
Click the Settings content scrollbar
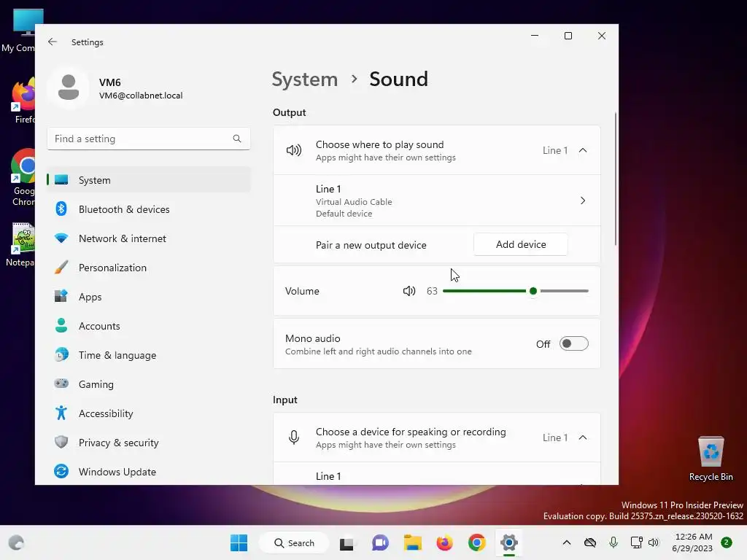click(x=616, y=179)
